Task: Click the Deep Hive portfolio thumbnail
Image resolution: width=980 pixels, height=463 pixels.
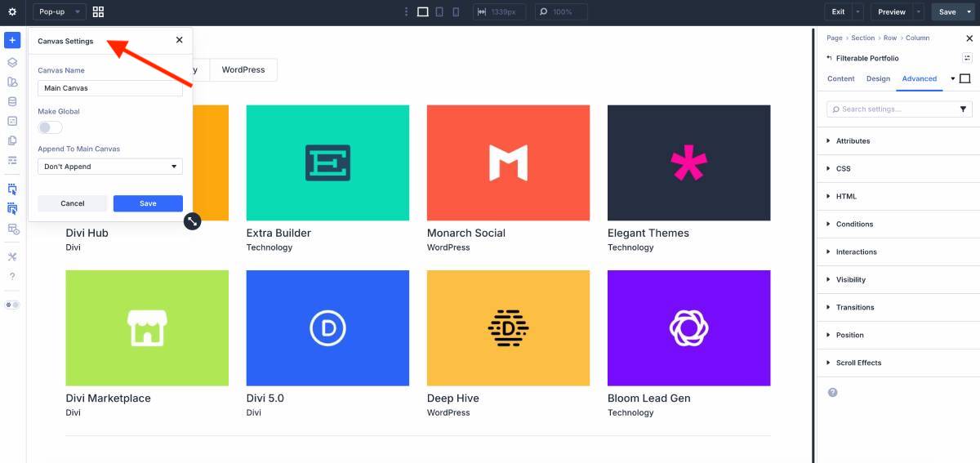Action: click(x=508, y=328)
